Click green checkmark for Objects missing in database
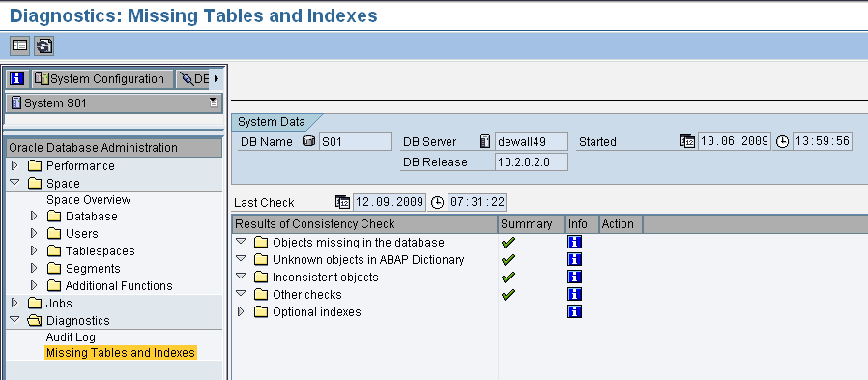This screenshot has height=380, width=868. point(508,242)
